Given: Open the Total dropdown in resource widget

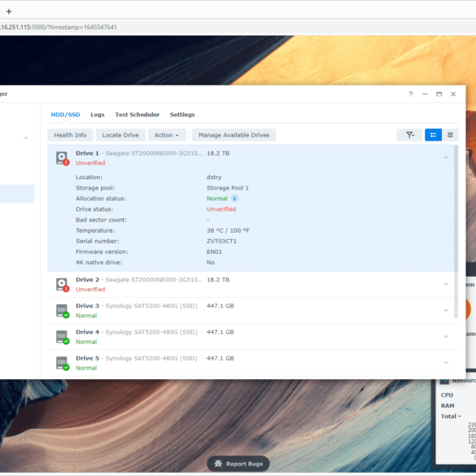Looking at the screenshot, I should coord(451,417).
